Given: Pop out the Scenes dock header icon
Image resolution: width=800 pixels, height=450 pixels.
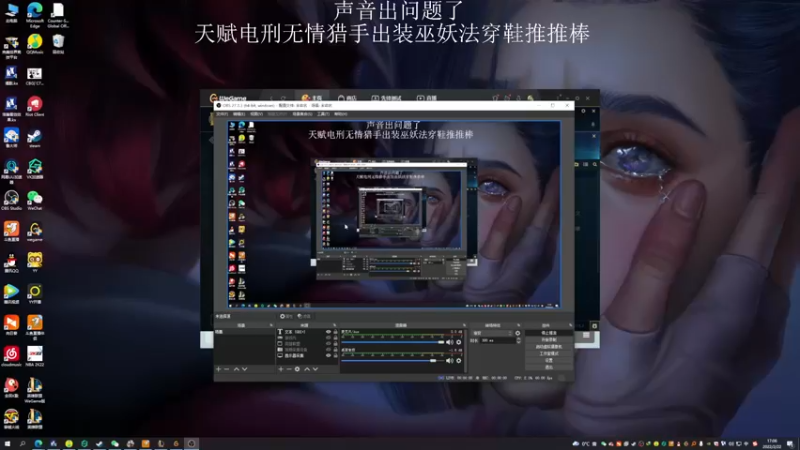Looking at the screenshot, I should [x=271, y=325].
